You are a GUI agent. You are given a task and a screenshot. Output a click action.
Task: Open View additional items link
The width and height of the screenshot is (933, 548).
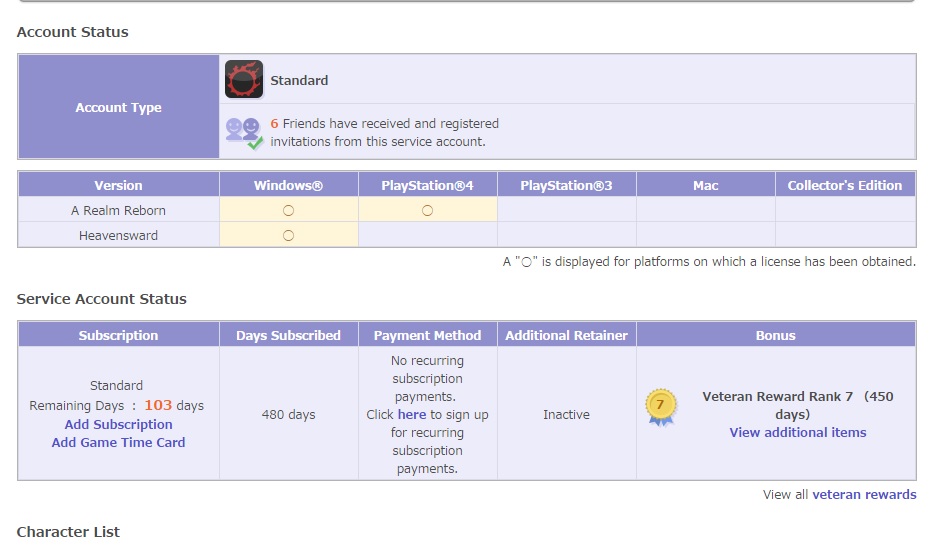click(797, 433)
